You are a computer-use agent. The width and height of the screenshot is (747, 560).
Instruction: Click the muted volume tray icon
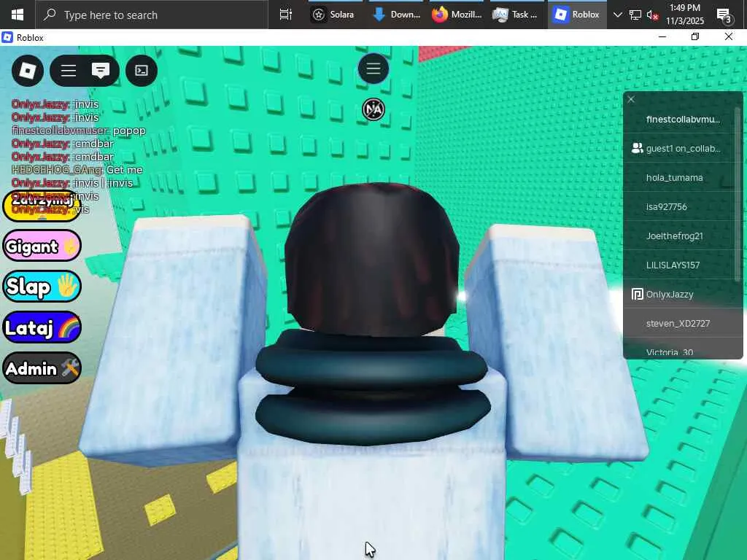[x=653, y=15]
